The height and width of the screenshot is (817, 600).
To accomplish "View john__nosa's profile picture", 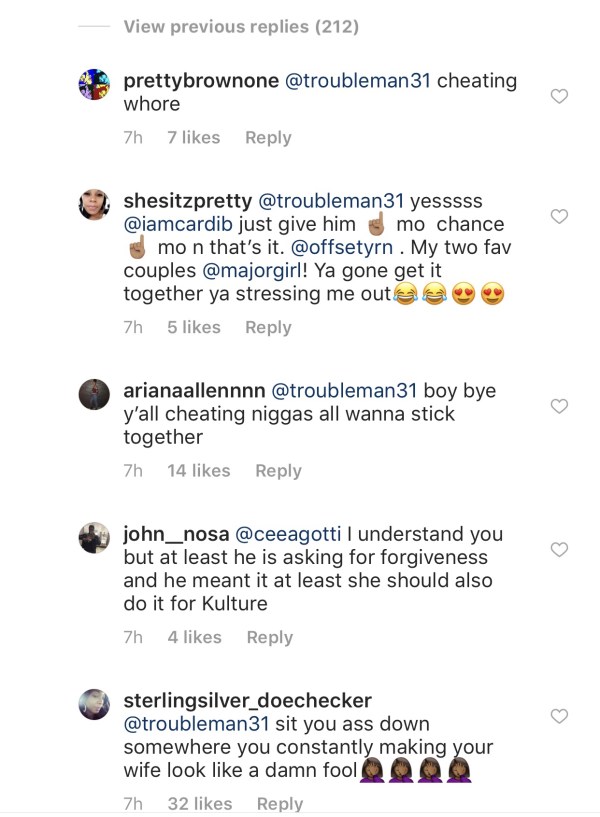I will pos(93,537).
